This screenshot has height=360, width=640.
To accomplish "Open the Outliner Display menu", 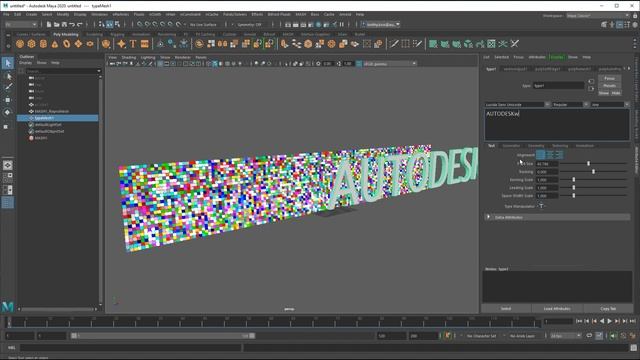I will tap(25, 63).
